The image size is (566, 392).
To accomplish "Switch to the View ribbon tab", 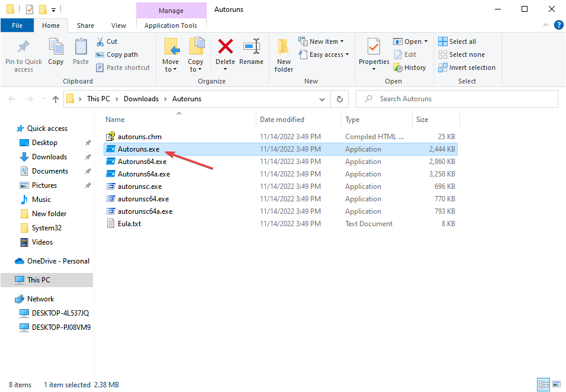I will pyautogui.click(x=118, y=25).
